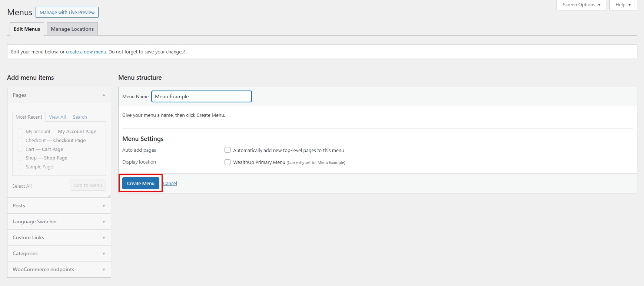
Task: Collapse the Pages panel arrow
Action: pyautogui.click(x=104, y=95)
